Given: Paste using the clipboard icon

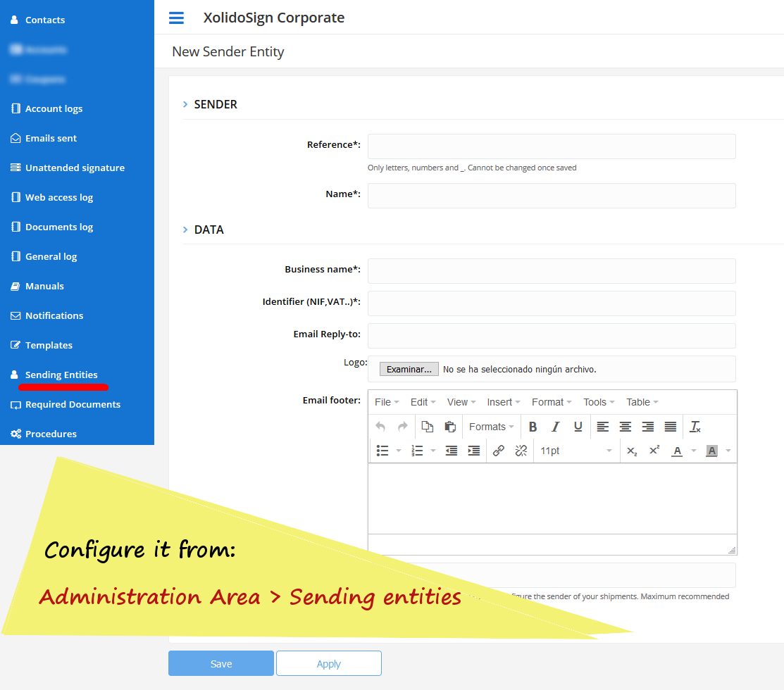Looking at the screenshot, I should click(x=450, y=427).
